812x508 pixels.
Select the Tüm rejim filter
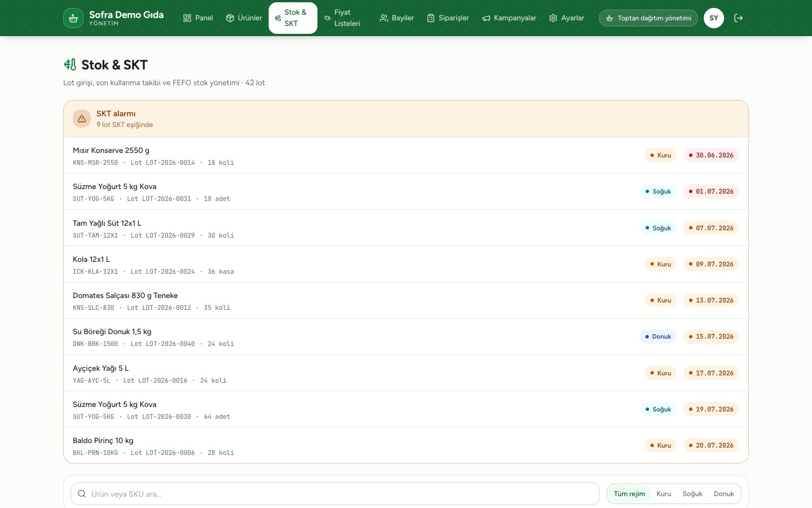629,494
